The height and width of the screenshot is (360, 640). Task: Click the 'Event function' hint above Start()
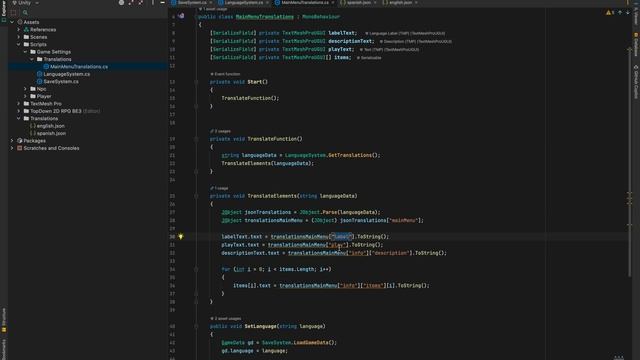tap(225, 74)
